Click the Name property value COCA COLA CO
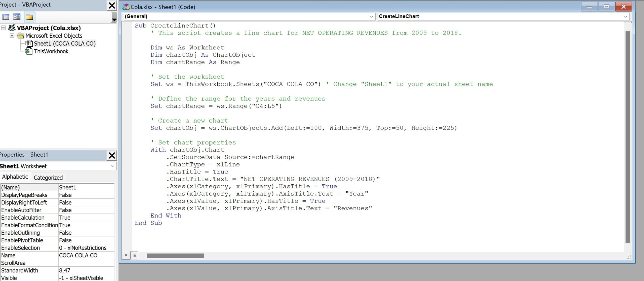The height and width of the screenshot is (281, 644). tap(87, 255)
